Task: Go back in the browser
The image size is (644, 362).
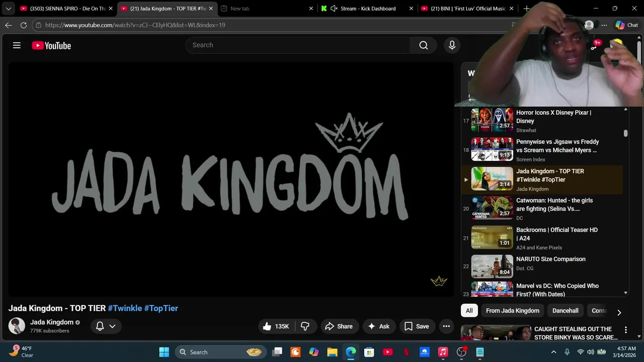Action: tap(9, 25)
